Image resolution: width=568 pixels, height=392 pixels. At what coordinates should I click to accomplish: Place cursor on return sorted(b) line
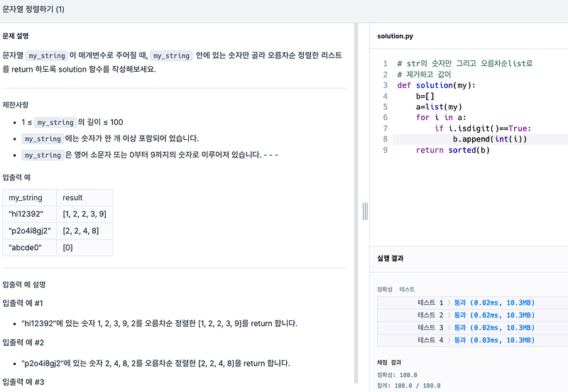tap(452, 150)
